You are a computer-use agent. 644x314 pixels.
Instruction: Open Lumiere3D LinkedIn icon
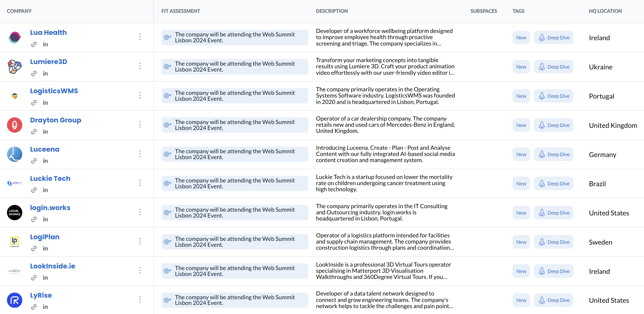point(45,73)
